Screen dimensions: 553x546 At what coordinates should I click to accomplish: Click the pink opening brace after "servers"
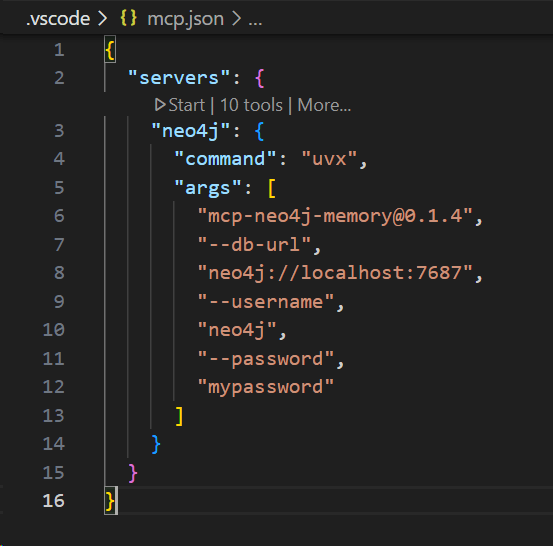click(260, 78)
